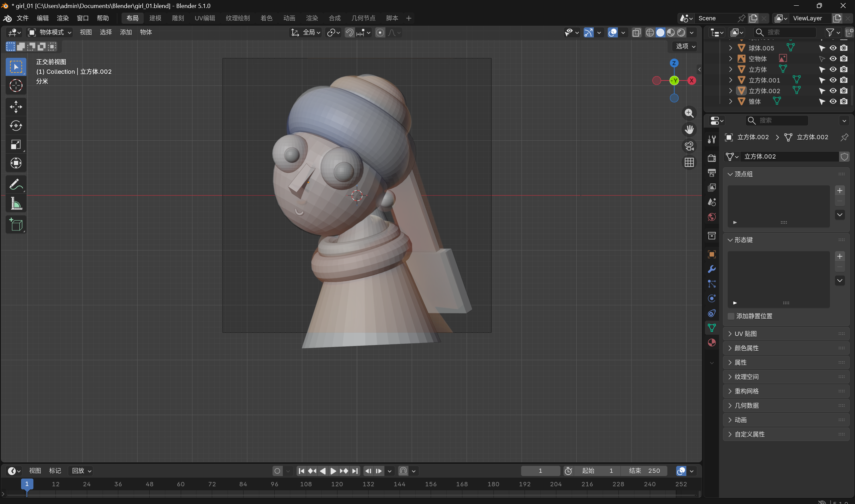Enable the 添加静置位置 checkbox

(x=731, y=316)
